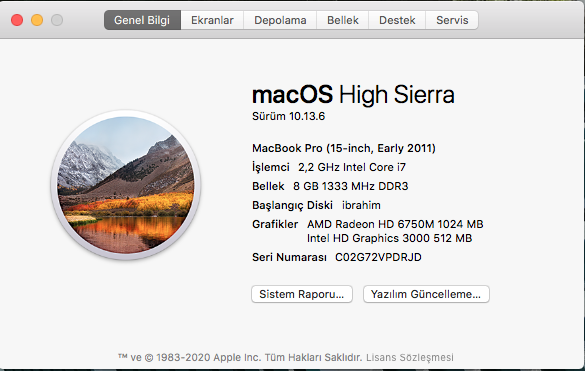The width and height of the screenshot is (585, 371).
Task: Click Yazılım Güncelleme button
Action: tap(426, 294)
